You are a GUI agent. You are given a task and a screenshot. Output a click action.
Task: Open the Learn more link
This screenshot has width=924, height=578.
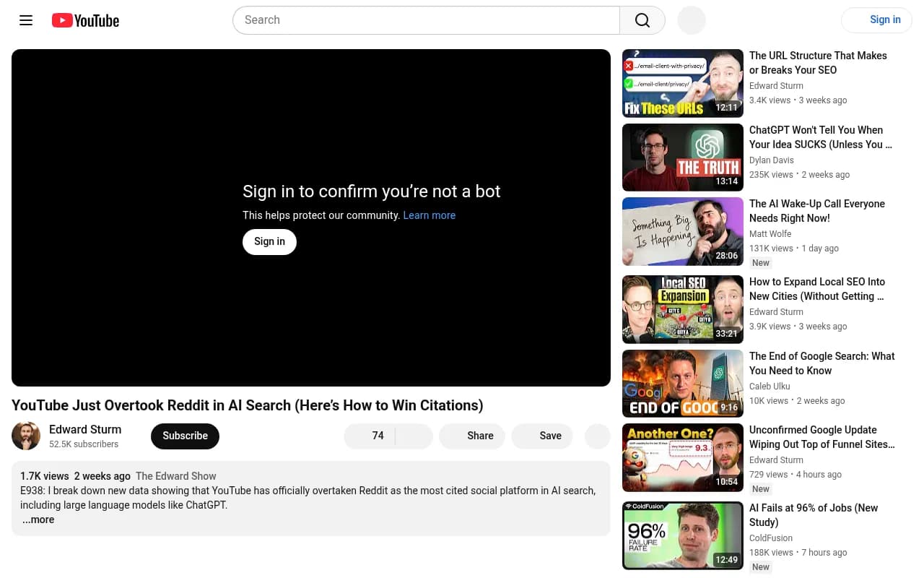coord(429,215)
